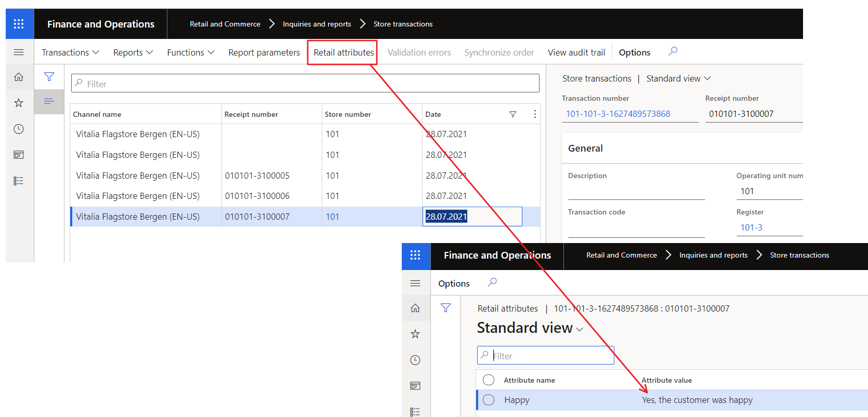This screenshot has width=868, height=417.
Task: Click View audit trail menu item
Action: click(x=576, y=52)
